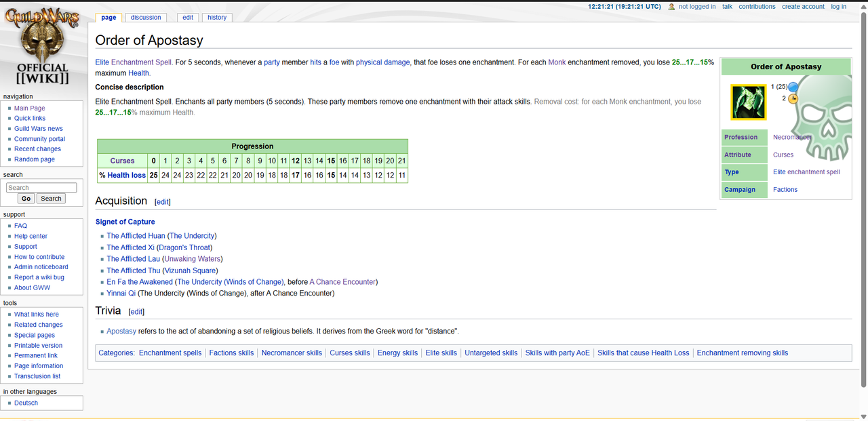
Task: Open Related changes in tools
Action: click(x=39, y=325)
